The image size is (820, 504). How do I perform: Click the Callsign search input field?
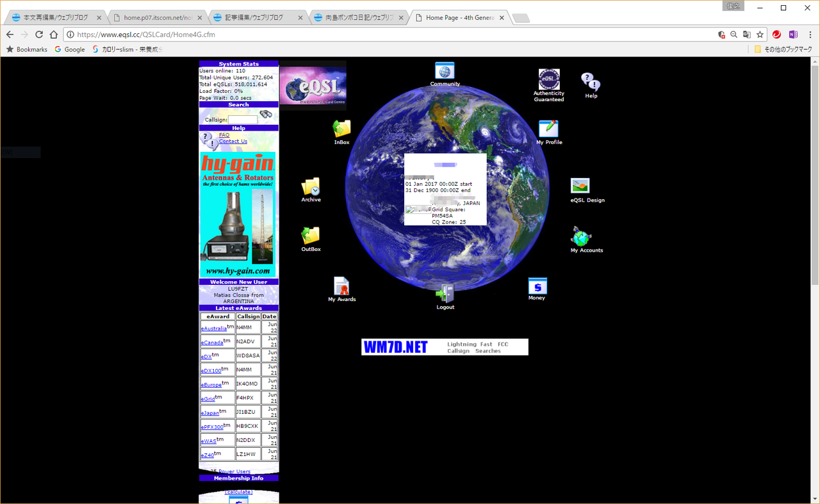pos(243,120)
